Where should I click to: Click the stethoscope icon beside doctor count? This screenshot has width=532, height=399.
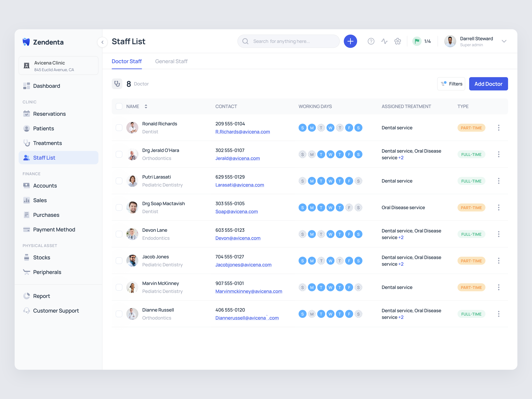point(117,84)
